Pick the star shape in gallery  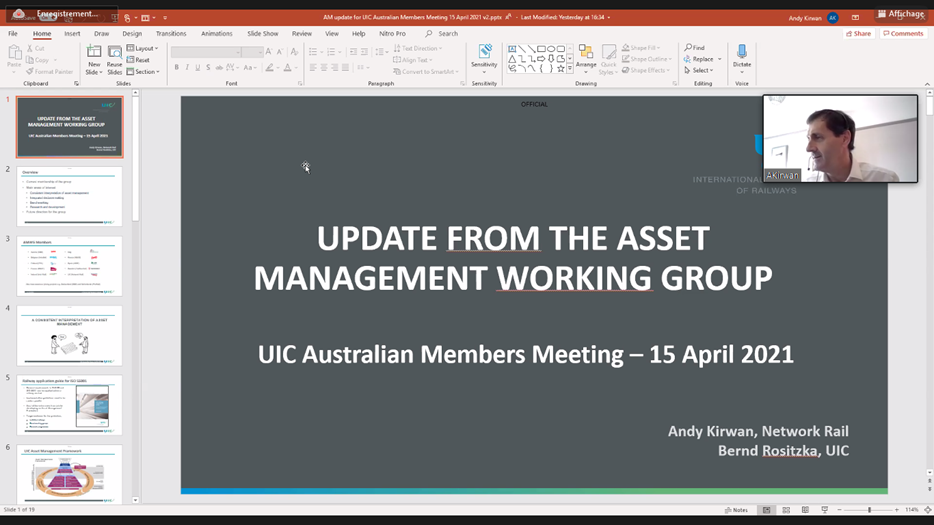[561, 69]
